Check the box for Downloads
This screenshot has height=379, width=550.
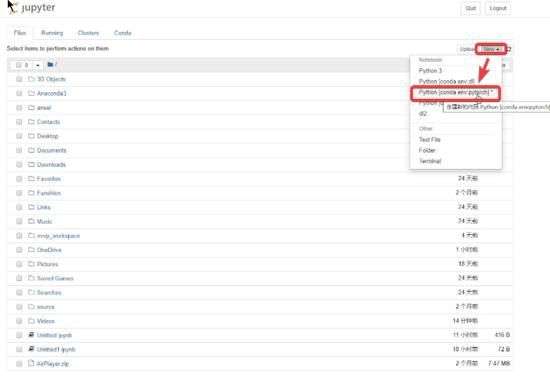(19, 165)
